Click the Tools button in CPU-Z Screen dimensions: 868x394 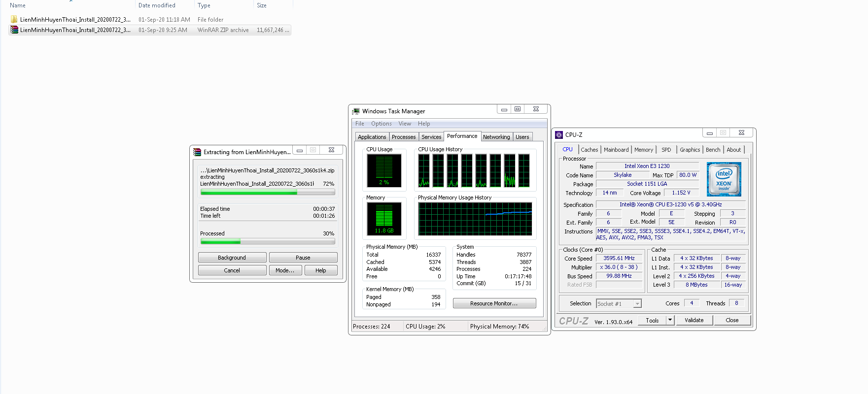coord(652,320)
